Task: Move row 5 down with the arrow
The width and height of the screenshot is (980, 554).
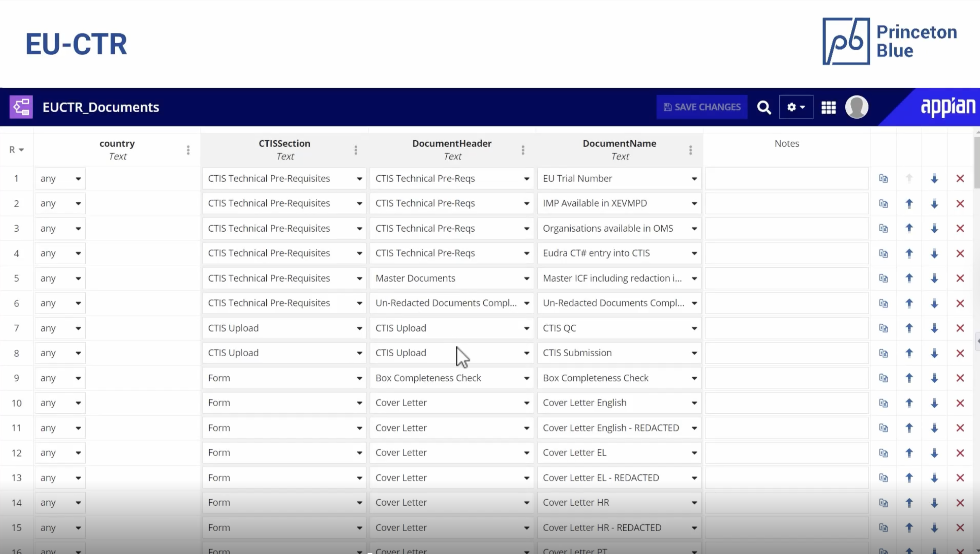Action: [934, 278]
